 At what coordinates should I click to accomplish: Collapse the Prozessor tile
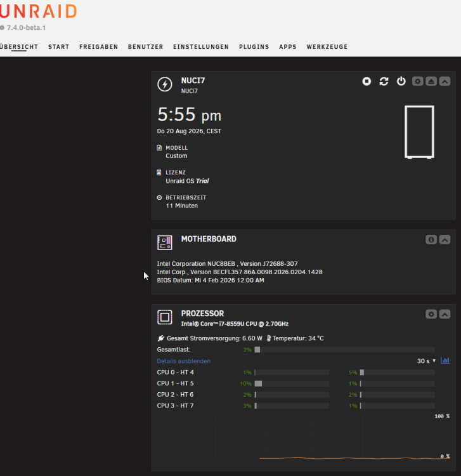tap(445, 314)
